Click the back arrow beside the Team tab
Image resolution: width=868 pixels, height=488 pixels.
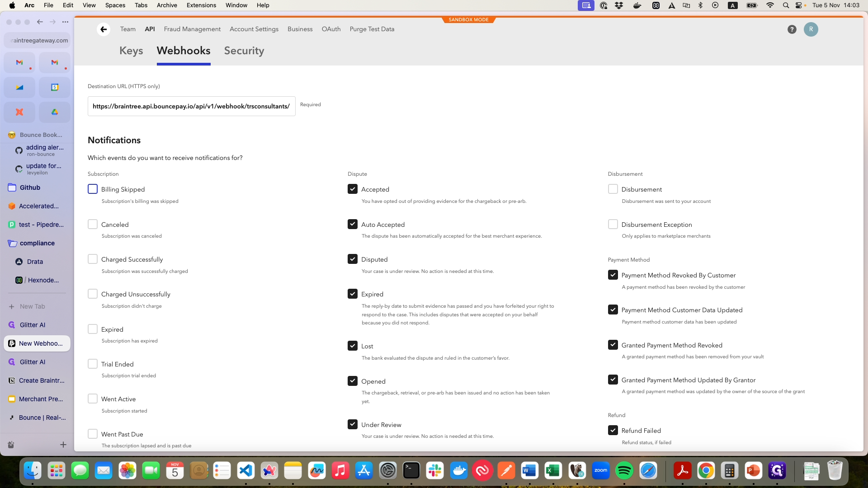coord(104,29)
